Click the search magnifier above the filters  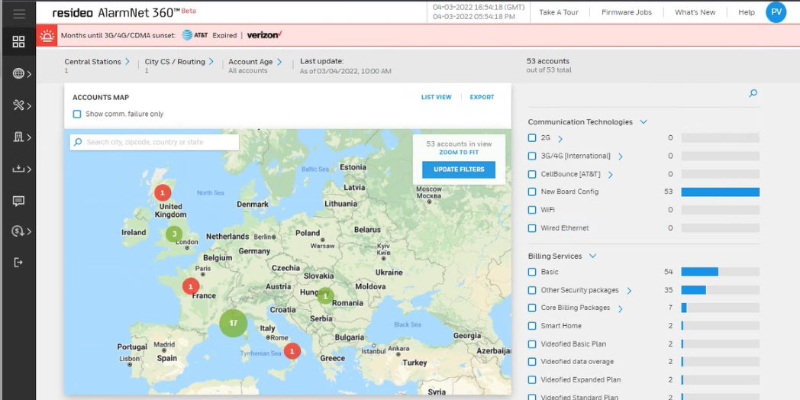click(x=753, y=93)
